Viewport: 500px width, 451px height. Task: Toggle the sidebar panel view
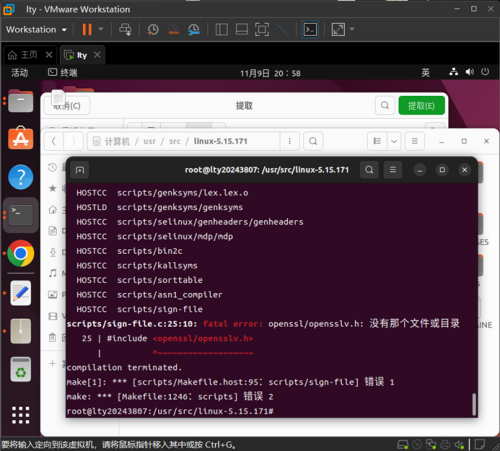point(221,29)
